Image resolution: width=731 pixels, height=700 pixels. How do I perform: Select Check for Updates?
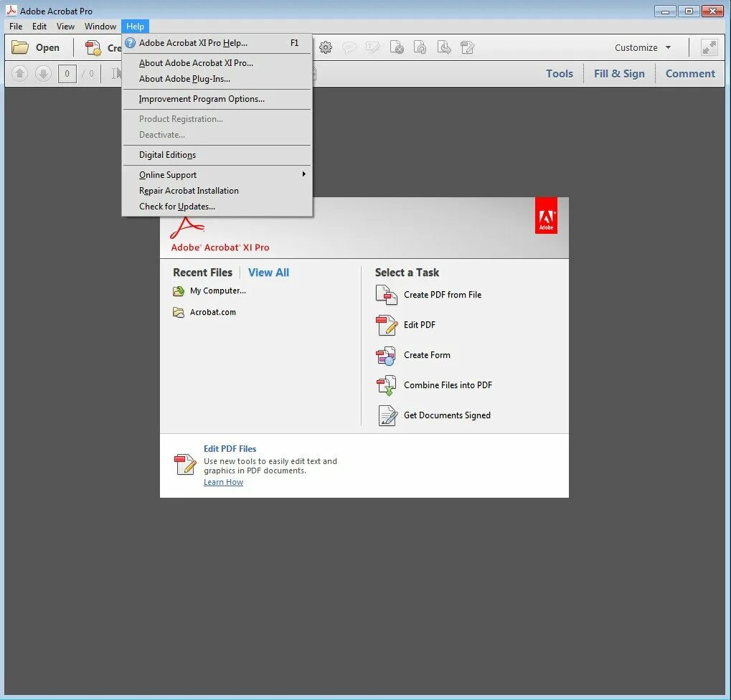point(217,207)
